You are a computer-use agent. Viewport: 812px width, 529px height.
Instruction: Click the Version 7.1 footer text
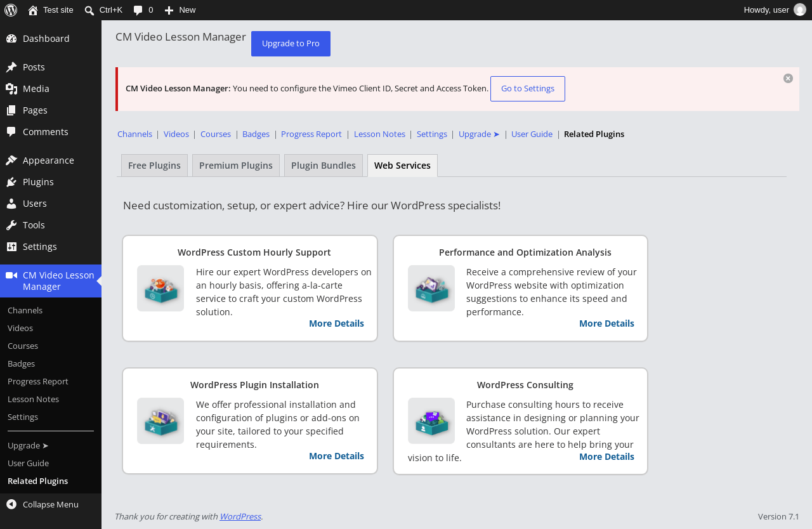point(778,516)
